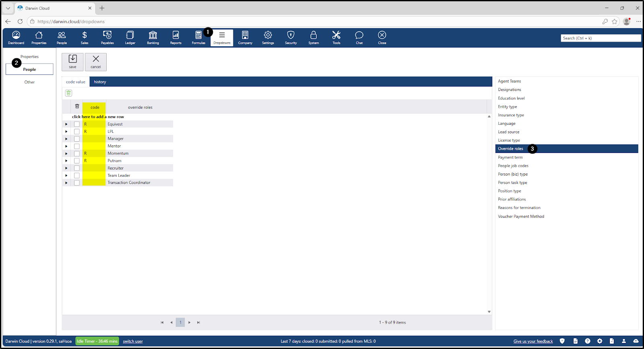
Task: Expand the Mentor row arrow
Action: click(66, 146)
